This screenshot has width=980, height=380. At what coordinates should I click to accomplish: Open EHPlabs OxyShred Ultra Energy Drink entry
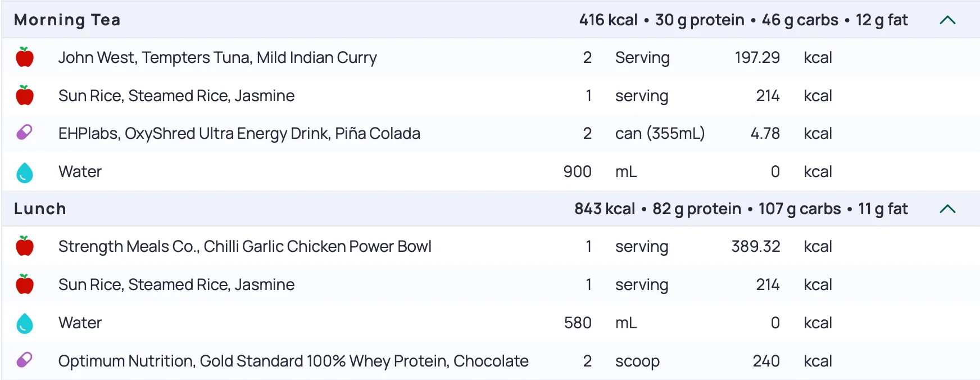pyautogui.click(x=239, y=133)
